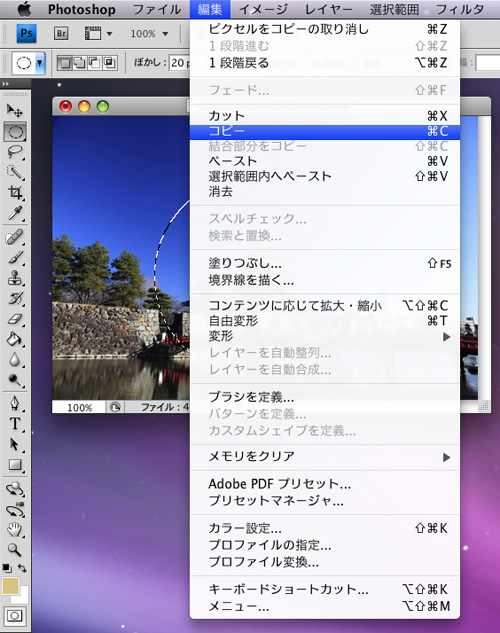Choose Add to Selection mode button
Screen dimensions: 500x633
80,63
